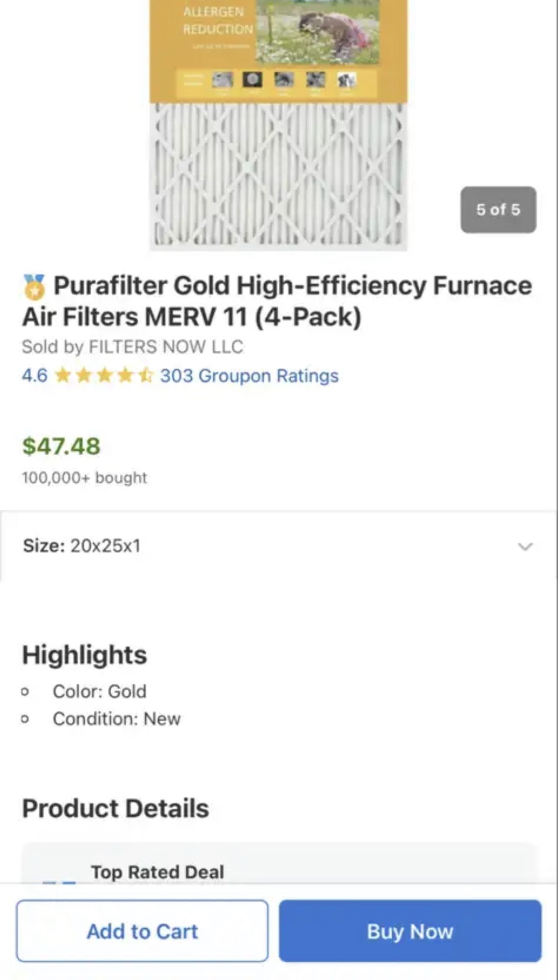
Task: Click the Highlights section heading
Action: 85,655
